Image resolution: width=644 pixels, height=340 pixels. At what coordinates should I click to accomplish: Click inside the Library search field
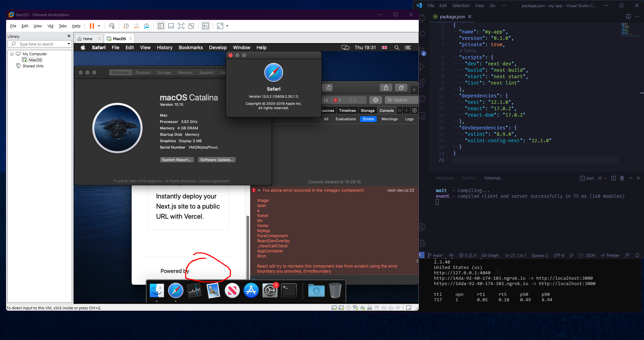(39, 44)
